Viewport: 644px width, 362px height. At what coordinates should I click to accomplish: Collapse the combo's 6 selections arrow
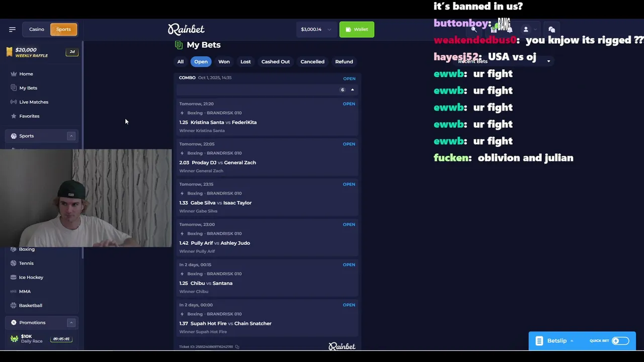click(x=352, y=90)
